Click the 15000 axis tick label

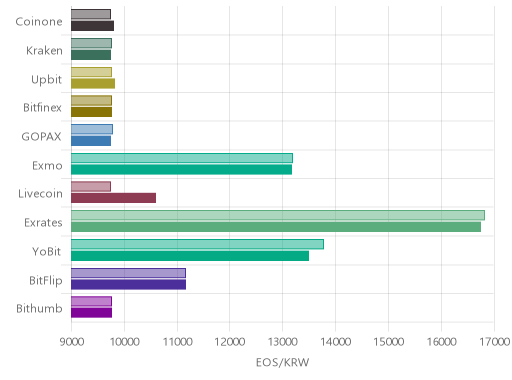coord(389,342)
